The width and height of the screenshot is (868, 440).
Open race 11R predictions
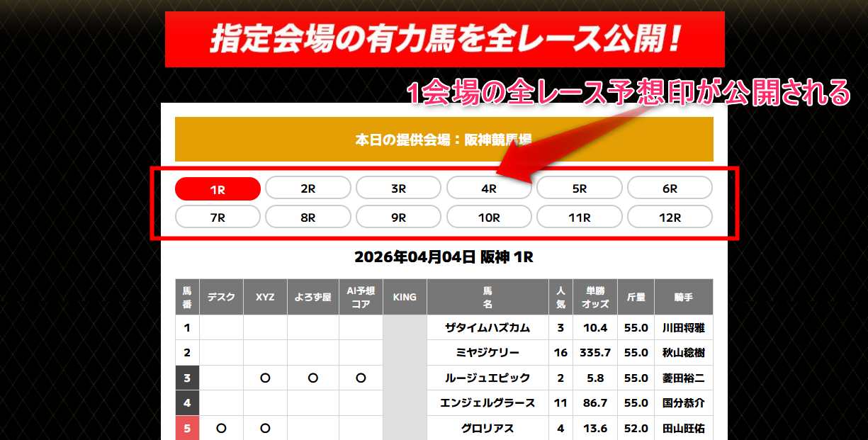(x=580, y=216)
